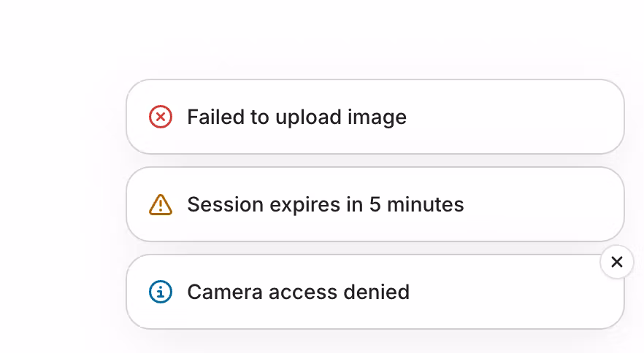Click the "Session expires in 5 minutes" text

[326, 204]
